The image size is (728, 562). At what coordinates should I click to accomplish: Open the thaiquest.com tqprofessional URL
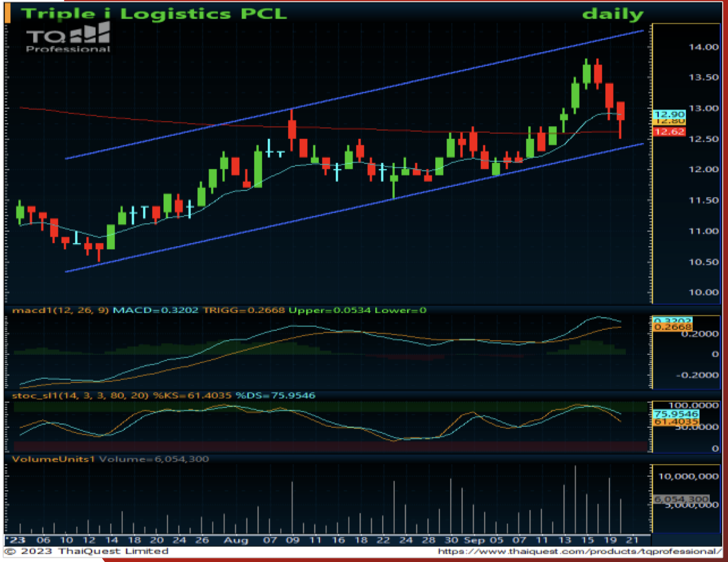pos(579,551)
